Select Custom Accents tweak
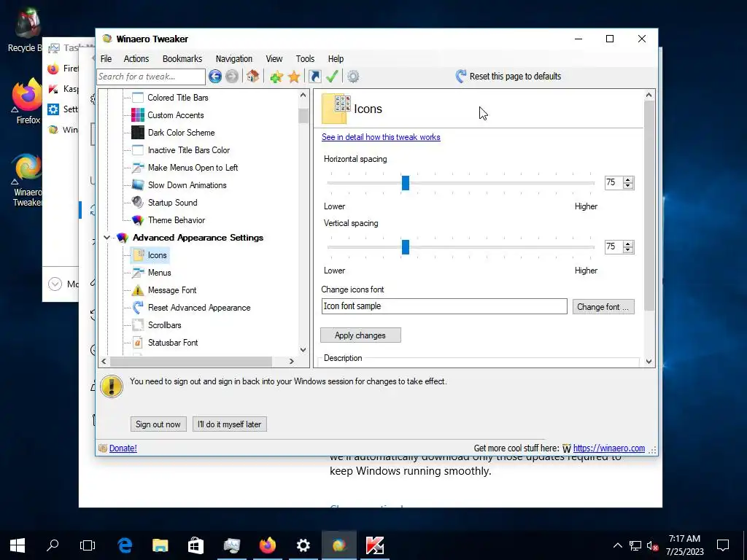The height and width of the screenshot is (560, 747). tap(175, 115)
